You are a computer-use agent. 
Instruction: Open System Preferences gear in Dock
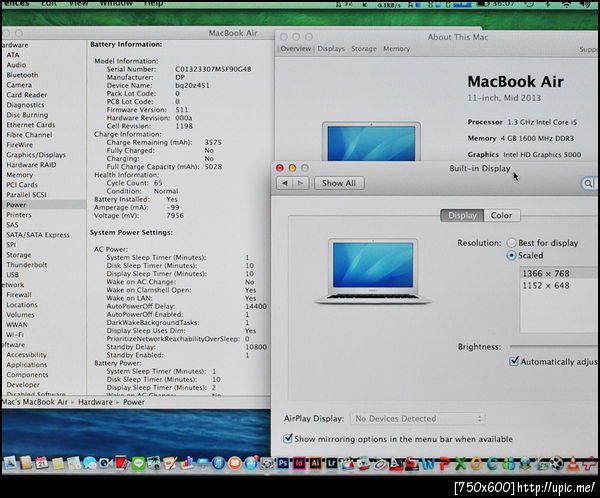click(267, 464)
